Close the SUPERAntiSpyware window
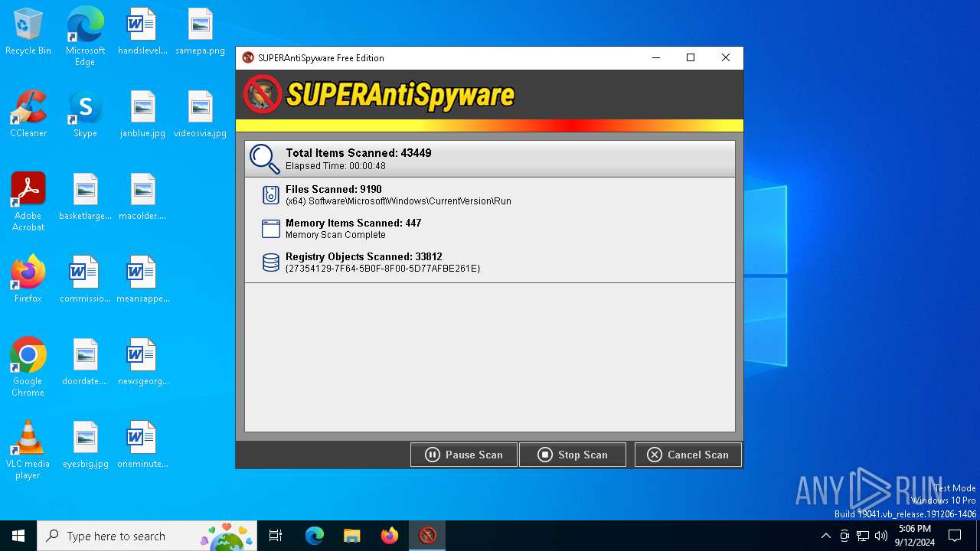 click(x=726, y=57)
